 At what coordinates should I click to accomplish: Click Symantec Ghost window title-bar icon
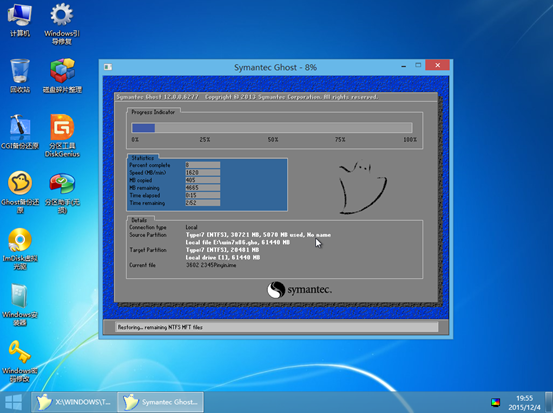click(x=108, y=67)
